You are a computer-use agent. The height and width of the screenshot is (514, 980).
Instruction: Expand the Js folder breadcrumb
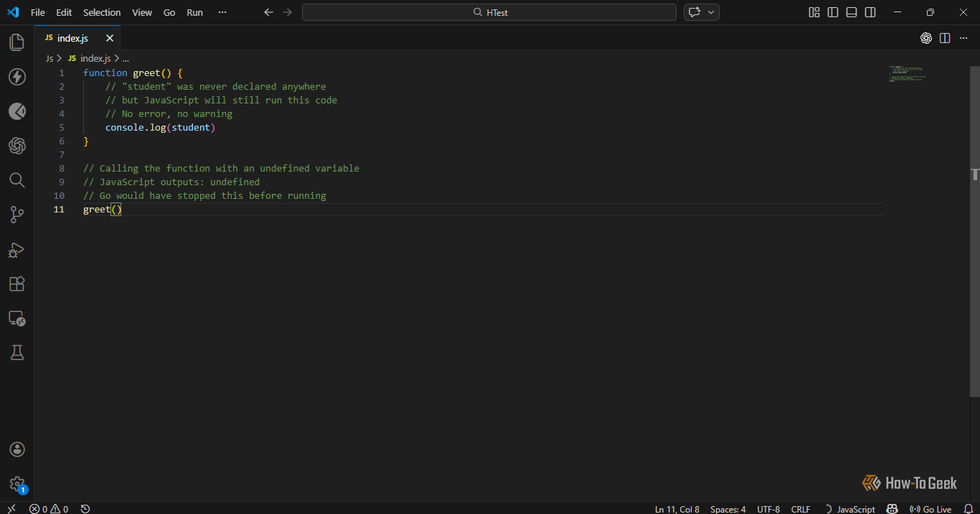click(50, 59)
